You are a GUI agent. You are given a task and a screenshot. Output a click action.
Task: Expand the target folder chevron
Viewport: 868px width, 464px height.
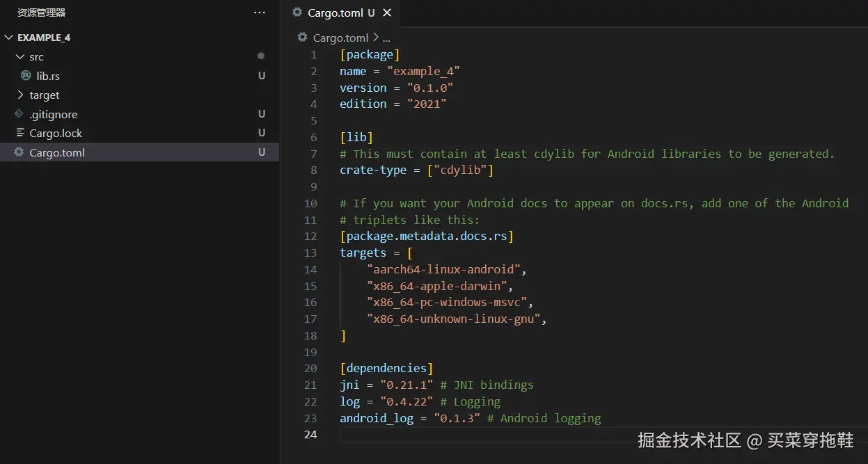(x=20, y=95)
